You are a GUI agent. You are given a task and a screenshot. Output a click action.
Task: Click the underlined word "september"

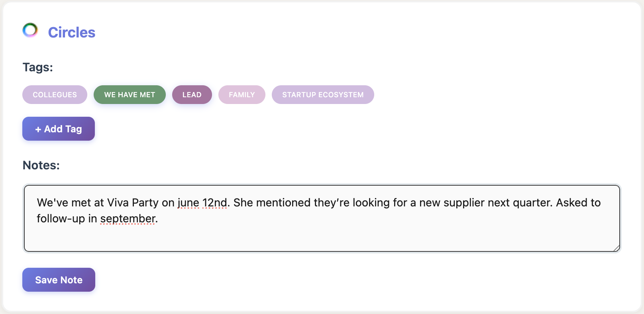128,219
